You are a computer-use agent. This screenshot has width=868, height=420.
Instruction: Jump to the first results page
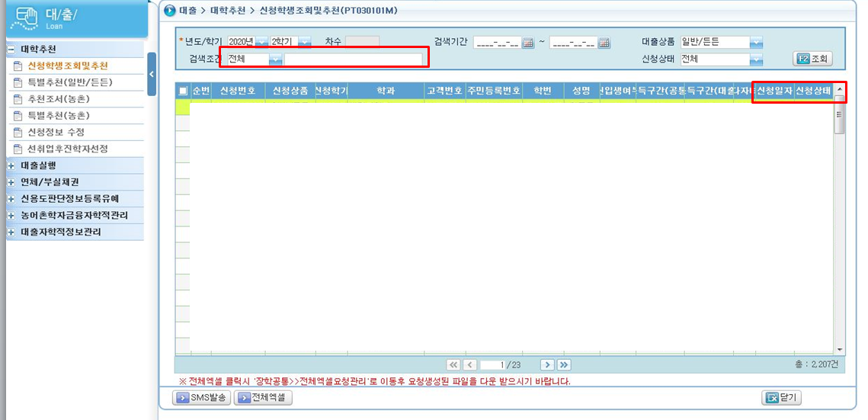[x=453, y=365]
